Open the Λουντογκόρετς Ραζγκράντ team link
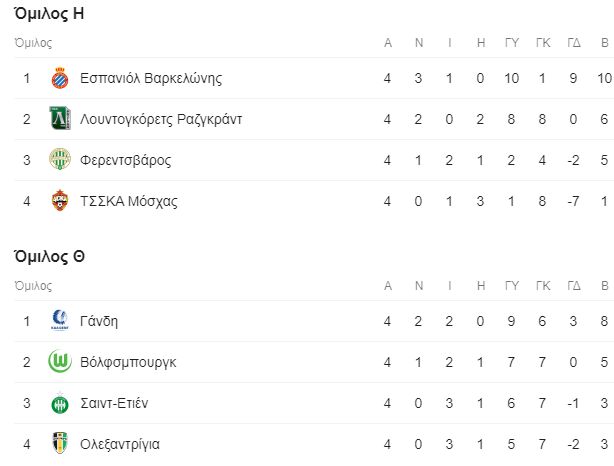This screenshot has width=614, height=466. 161,119
